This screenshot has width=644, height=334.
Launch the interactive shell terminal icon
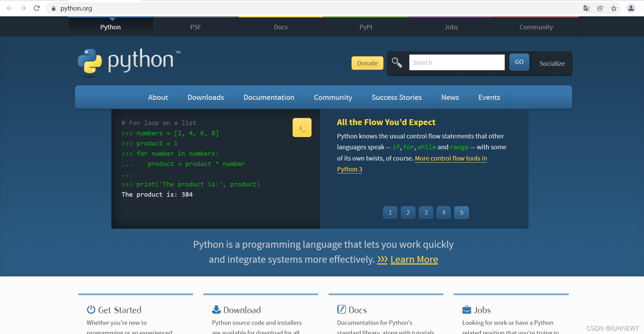(x=302, y=127)
